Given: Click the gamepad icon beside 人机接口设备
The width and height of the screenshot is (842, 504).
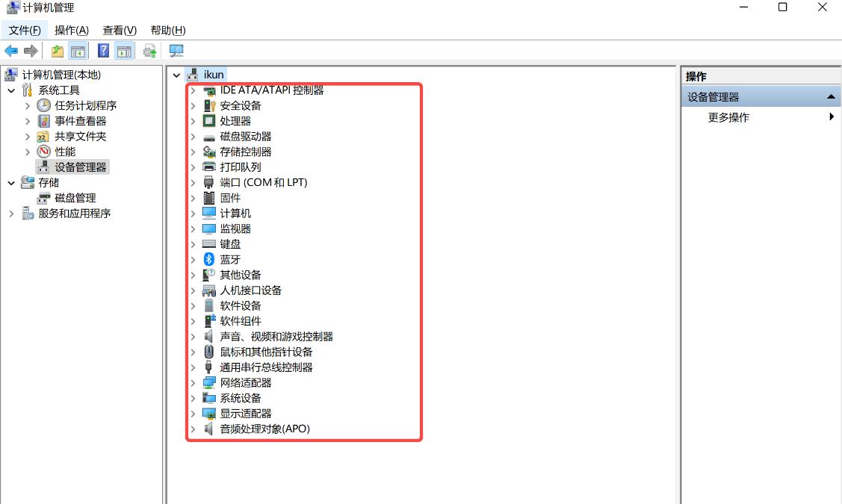Looking at the screenshot, I should tap(209, 290).
